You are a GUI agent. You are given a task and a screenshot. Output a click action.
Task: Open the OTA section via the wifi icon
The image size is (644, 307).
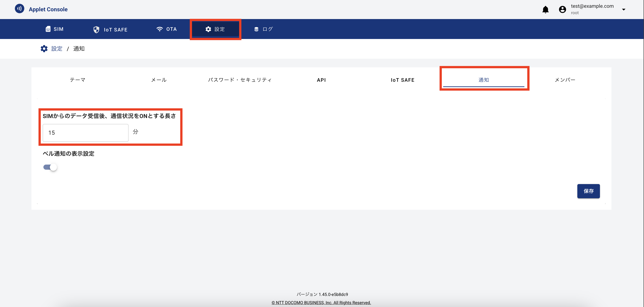click(x=159, y=29)
